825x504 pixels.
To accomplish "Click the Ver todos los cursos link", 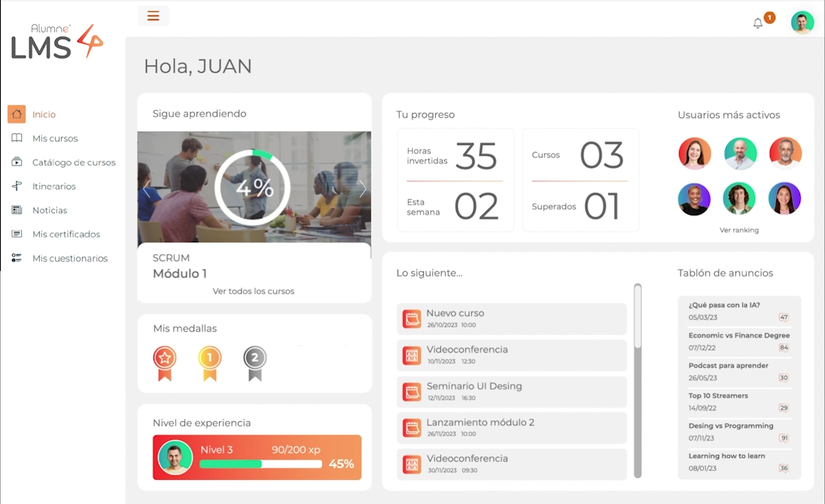I will (254, 291).
